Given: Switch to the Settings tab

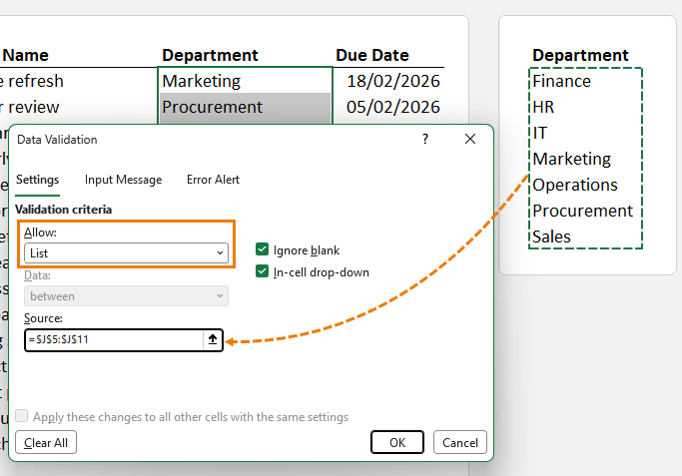Looking at the screenshot, I should [37, 180].
